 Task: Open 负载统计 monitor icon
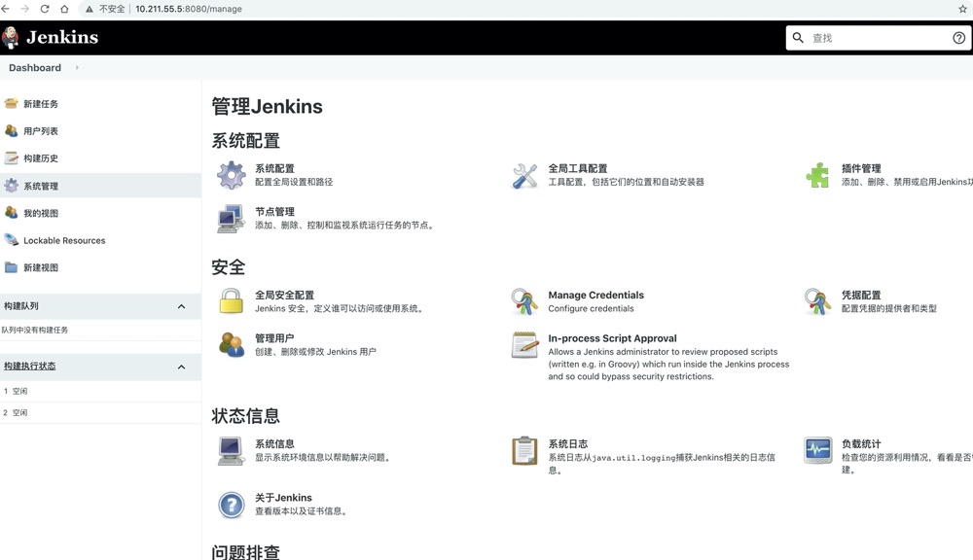(x=817, y=450)
